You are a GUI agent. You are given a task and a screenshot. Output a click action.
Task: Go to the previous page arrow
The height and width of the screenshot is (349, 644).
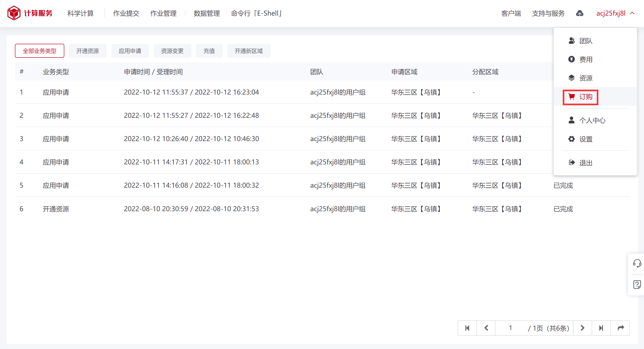(x=486, y=328)
